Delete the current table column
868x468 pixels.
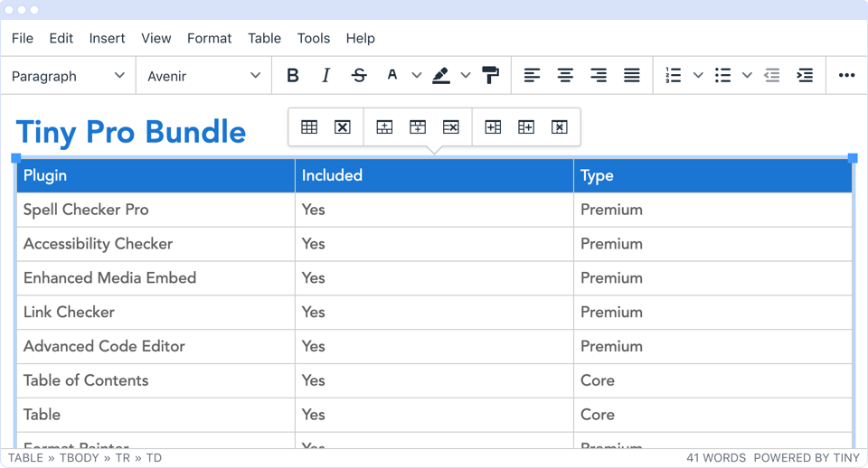[x=560, y=127]
